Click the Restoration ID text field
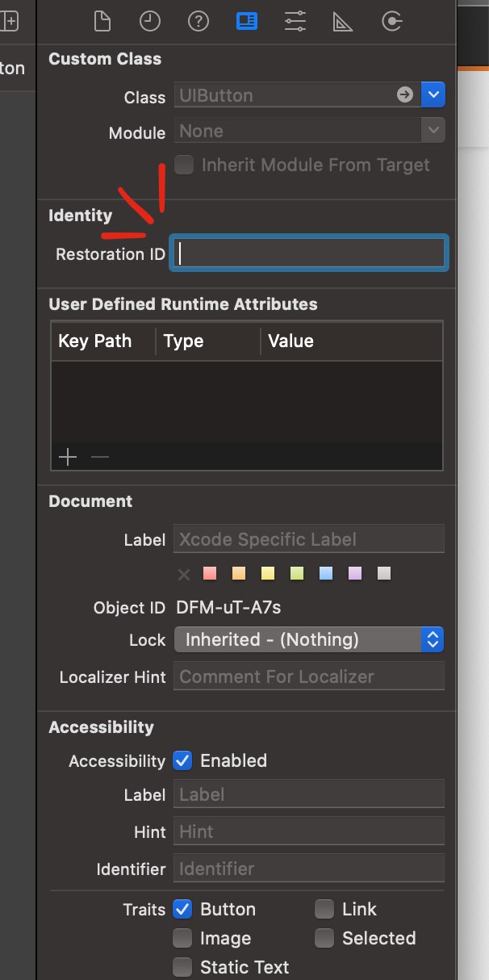The image size is (489, 980). 308,253
